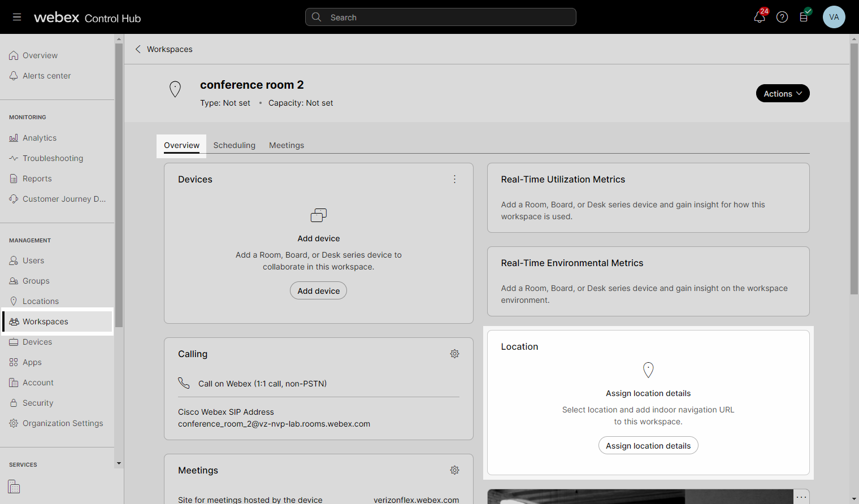Click the Calling phone handset icon
The image size is (859, 504).
[x=184, y=383]
